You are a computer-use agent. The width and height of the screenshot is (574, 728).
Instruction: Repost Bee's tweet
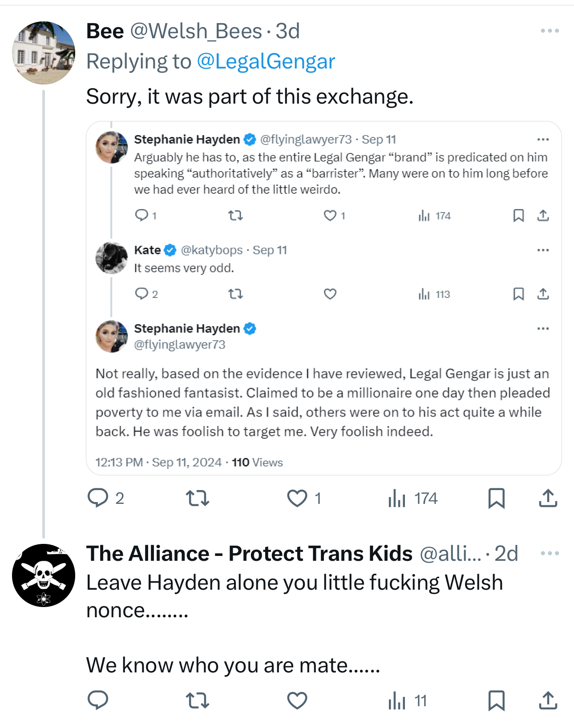click(197, 498)
